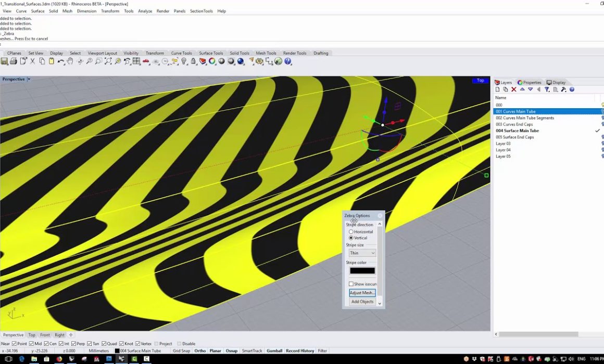Click New Layer icon in Layers panel
Image resolution: width=604 pixels, height=364 pixels.
point(497,89)
